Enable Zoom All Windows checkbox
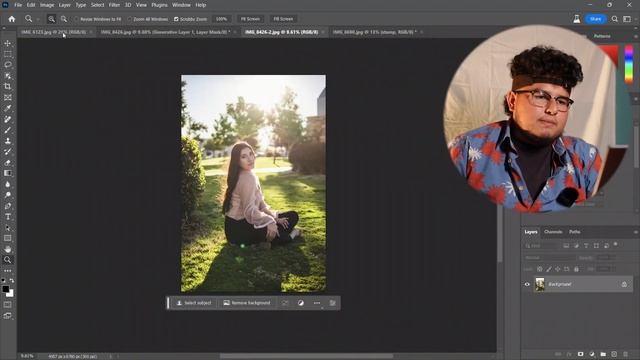 (x=130, y=19)
